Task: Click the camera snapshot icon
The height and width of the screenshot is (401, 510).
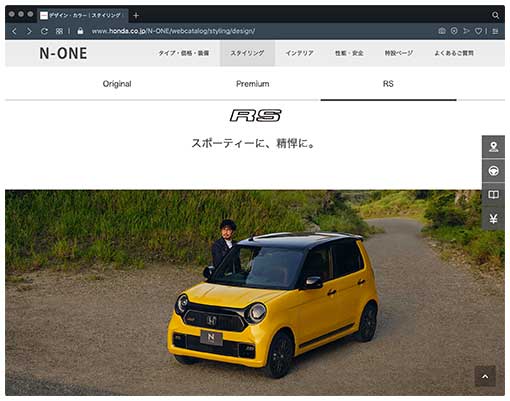Action: point(442,31)
